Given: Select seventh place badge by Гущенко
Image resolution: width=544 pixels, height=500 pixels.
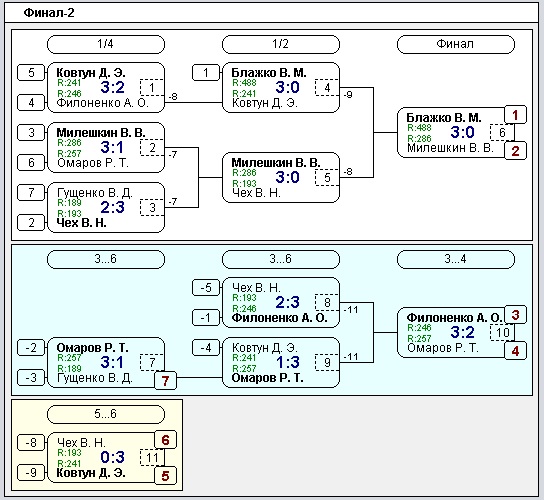Looking at the screenshot, I should [165, 381].
